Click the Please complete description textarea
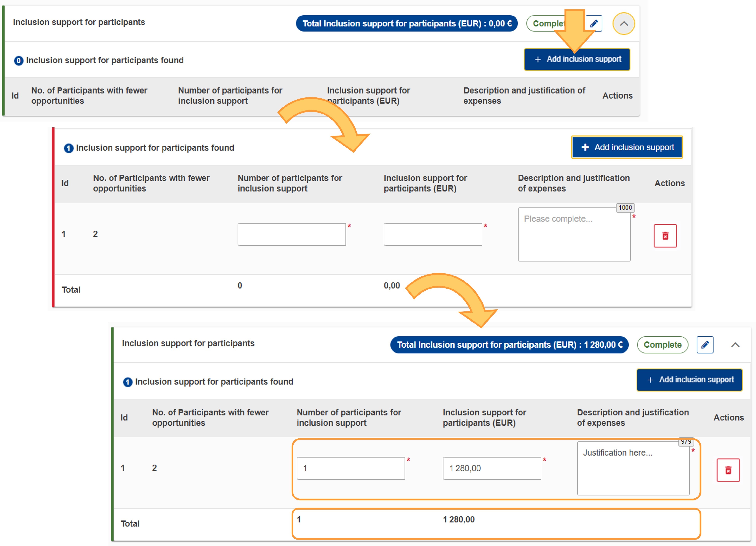 point(574,234)
